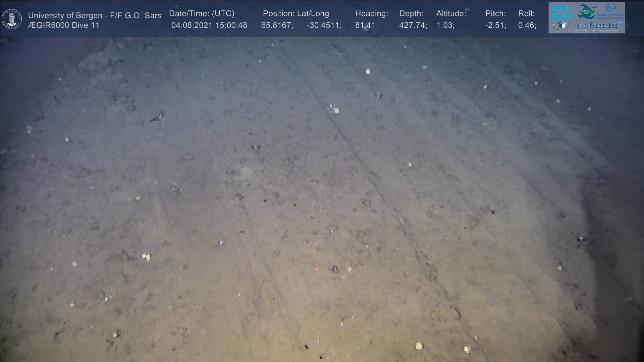
Task: Click the 'University of Bergen - F/F G.O. Sars' title
Action: click(x=95, y=15)
